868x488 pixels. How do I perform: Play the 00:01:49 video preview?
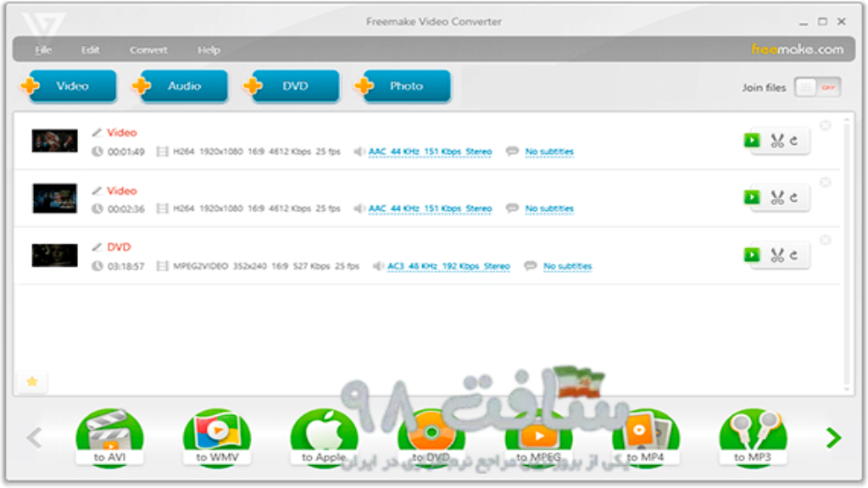point(752,141)
